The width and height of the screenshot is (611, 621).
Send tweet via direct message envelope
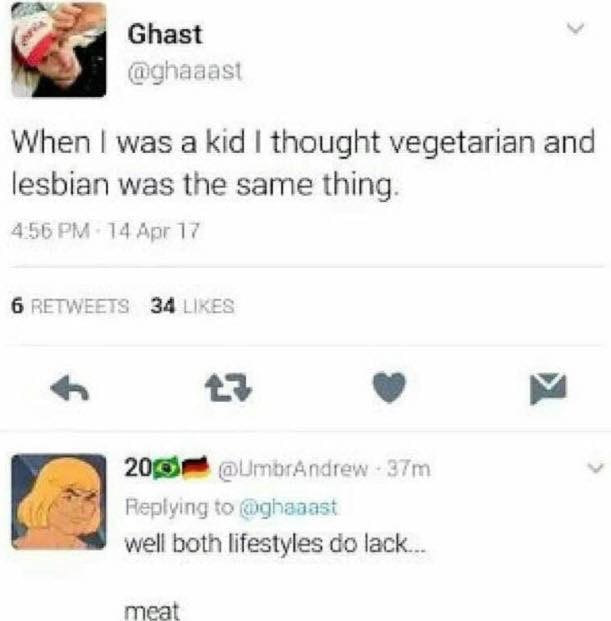pos(548,388)
